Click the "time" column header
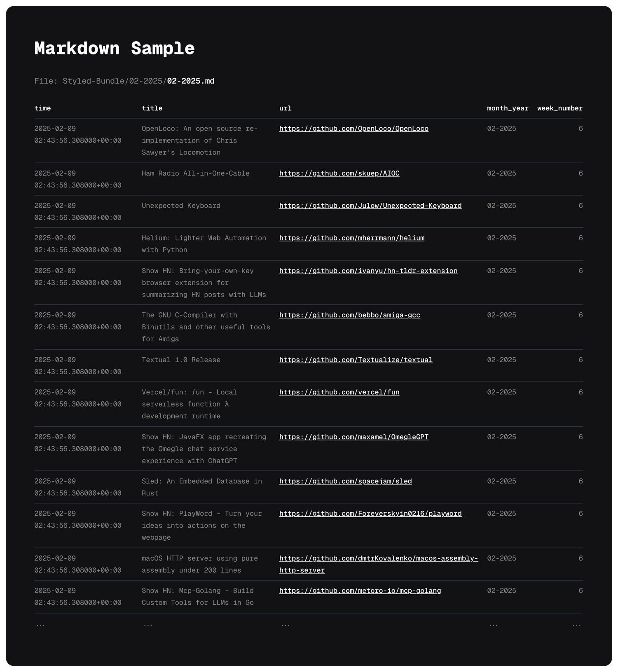 click(x=42, y=108)
